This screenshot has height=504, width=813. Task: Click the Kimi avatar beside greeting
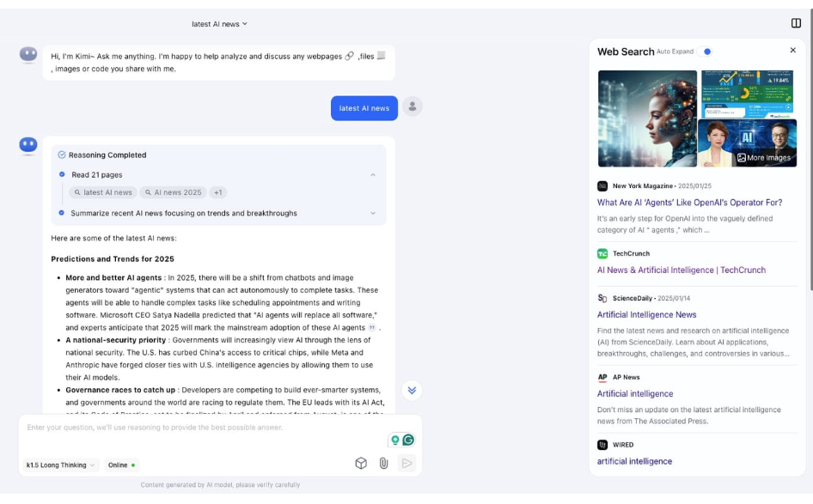(28, 55)
